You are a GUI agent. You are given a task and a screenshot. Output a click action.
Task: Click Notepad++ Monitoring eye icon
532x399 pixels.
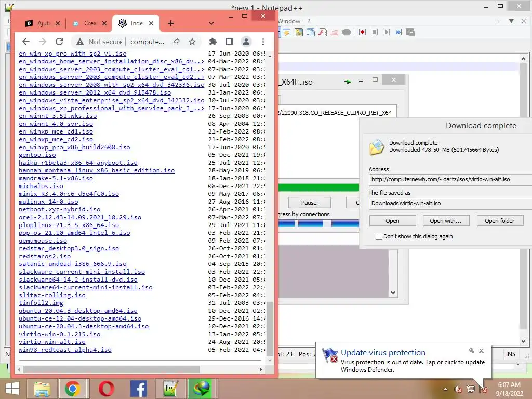tap(347, 32)
